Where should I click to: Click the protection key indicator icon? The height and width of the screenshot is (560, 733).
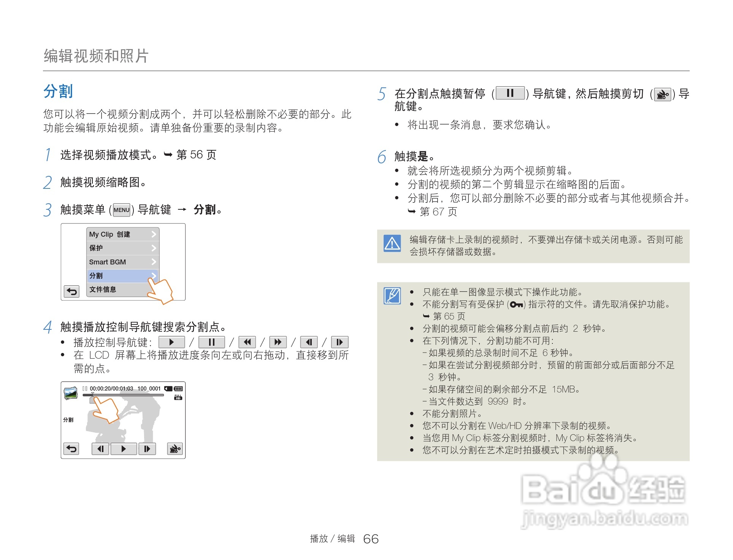click(516, 305)
